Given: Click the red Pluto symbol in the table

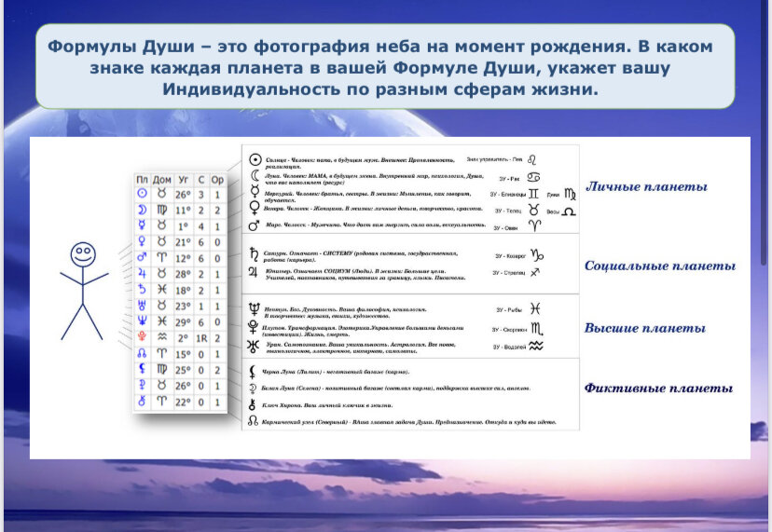Looking at the screenshot, I should [142, 337].
